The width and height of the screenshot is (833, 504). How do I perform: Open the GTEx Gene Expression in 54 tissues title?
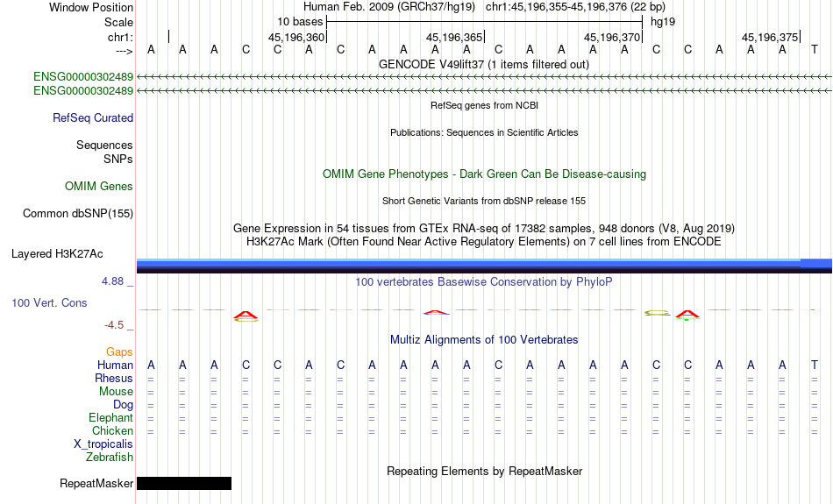[484, 229]
